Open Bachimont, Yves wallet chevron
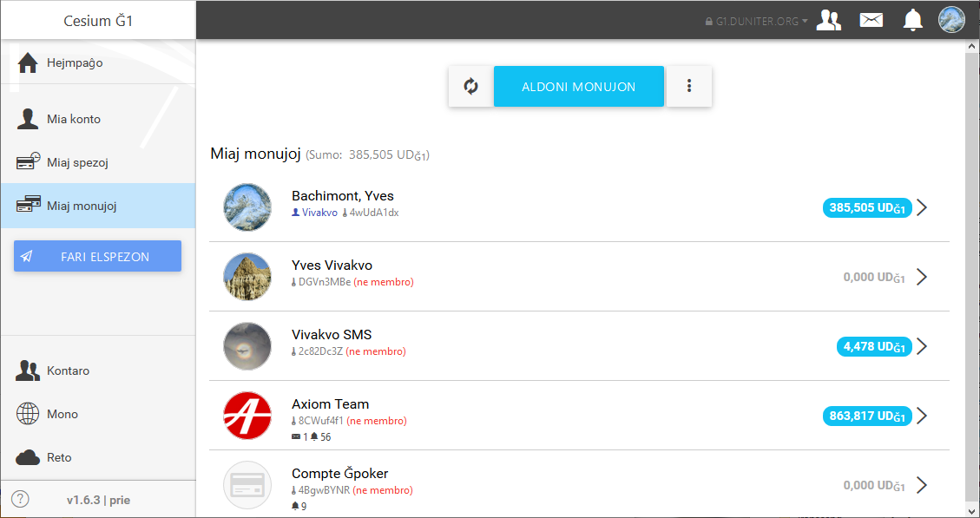The height and width of the screenshot is (518, 980). click(922, 207)
